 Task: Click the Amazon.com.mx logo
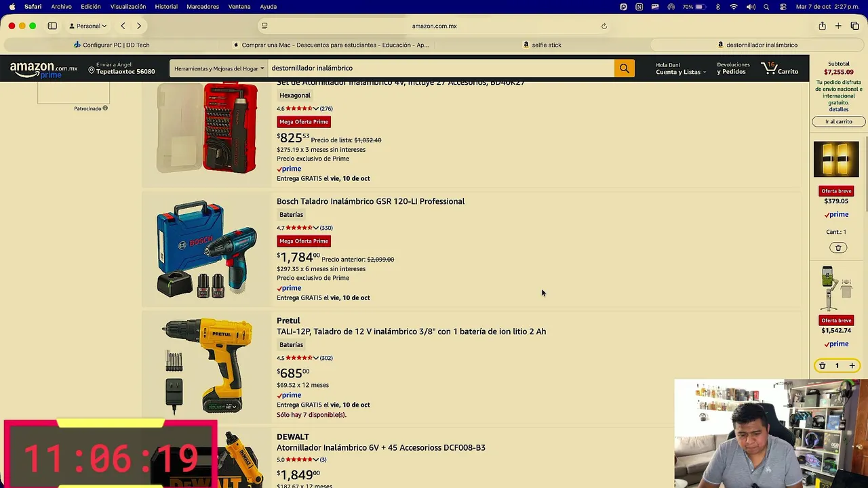pyautogui.click(x=44, y=69)
